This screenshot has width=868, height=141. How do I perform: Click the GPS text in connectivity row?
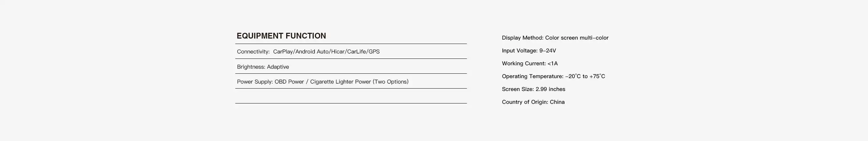pos(374,52)
